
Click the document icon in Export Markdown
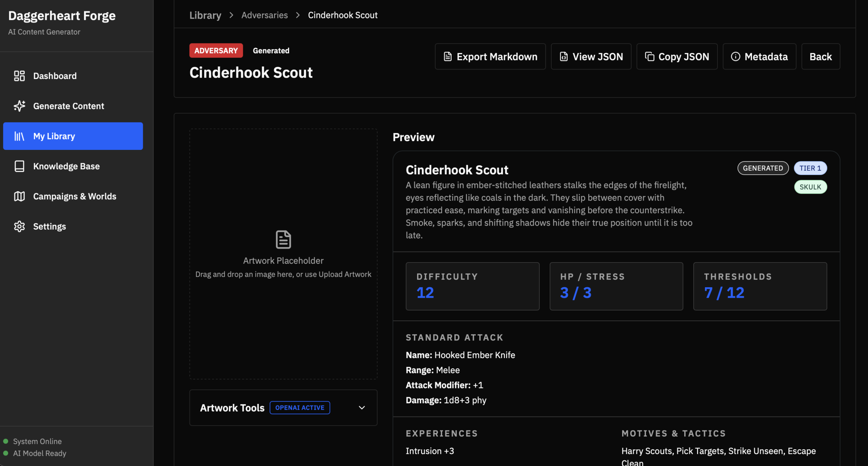[448, 57]
